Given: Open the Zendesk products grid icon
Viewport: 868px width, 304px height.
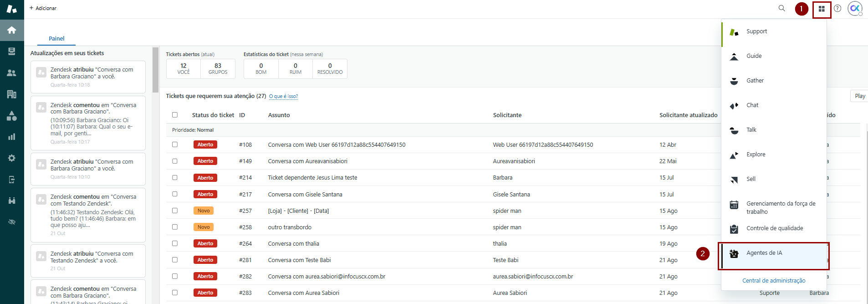Looking at the screenshot, I should click(822, 9).
